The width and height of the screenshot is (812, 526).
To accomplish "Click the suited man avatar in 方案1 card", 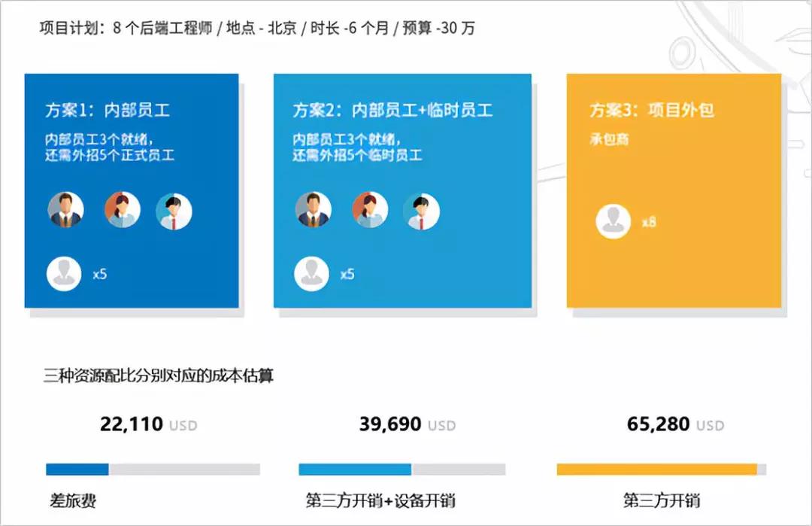I will tap(65, 210).
